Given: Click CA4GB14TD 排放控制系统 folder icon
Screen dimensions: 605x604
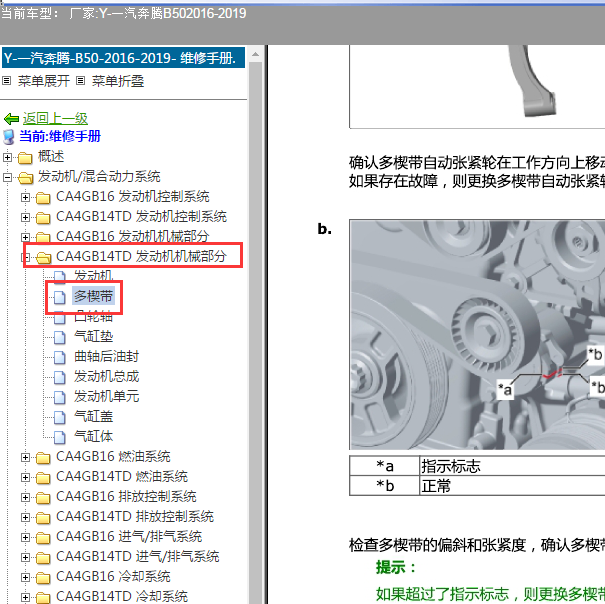Looking at the screenshot, I should 43,518.
